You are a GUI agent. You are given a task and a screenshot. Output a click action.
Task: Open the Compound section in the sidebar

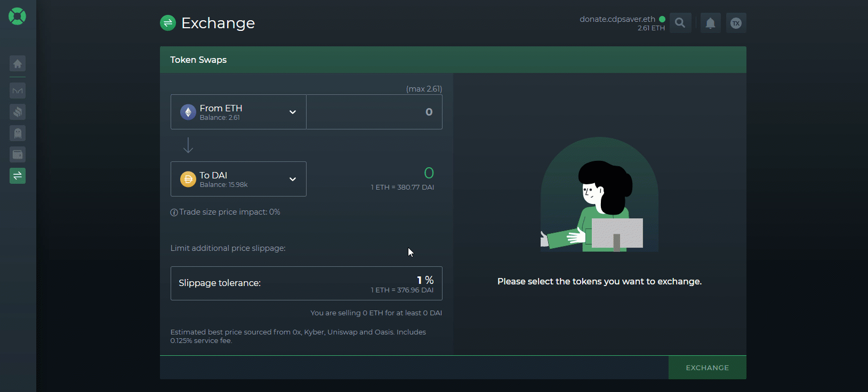(18, 112)
